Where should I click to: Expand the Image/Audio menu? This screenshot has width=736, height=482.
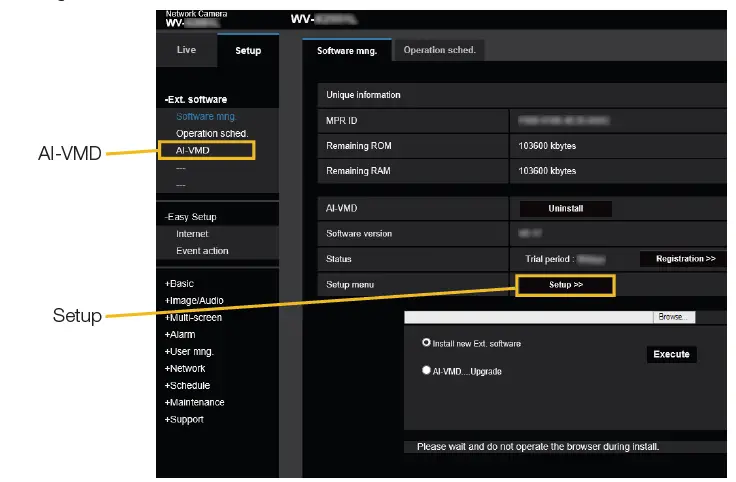[x=194, y=300]
